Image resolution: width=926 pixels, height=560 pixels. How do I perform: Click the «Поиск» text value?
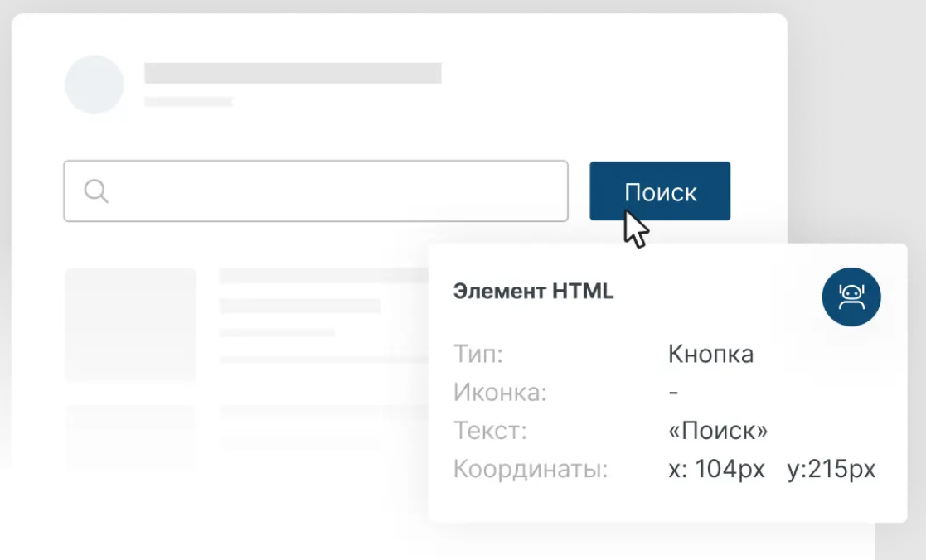pos(717,431)
